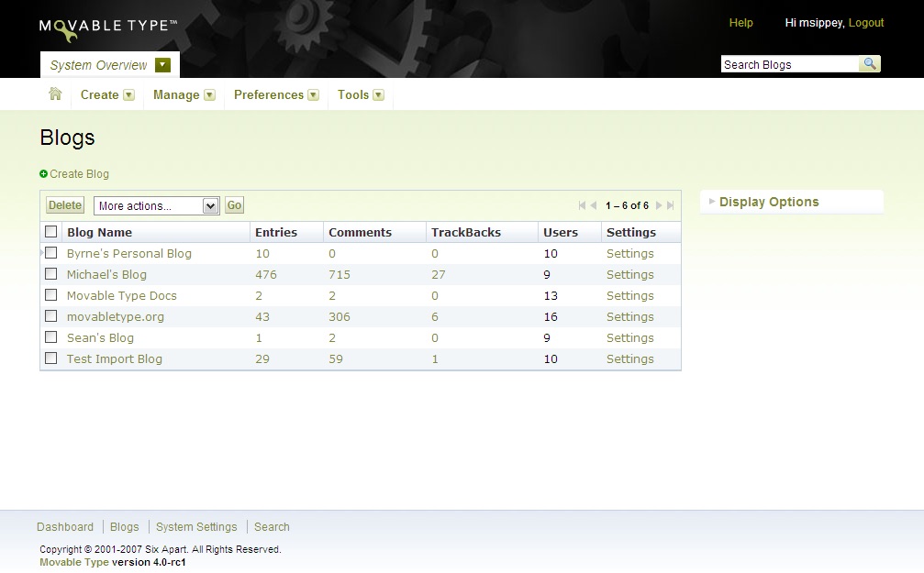The width and height of the screenshot is (924, 573).
Task: Open Settings for Michael's Blog
Action: [630, 274]
